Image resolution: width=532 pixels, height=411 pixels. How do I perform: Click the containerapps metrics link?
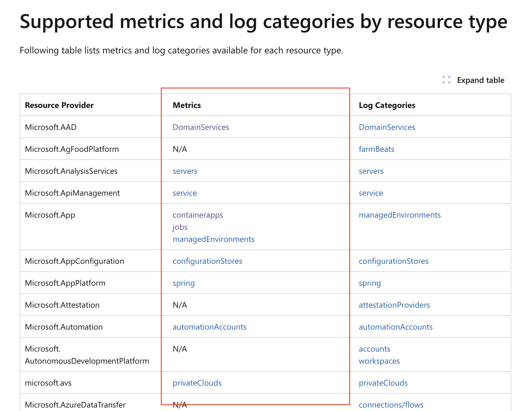[x=198, y=215]
